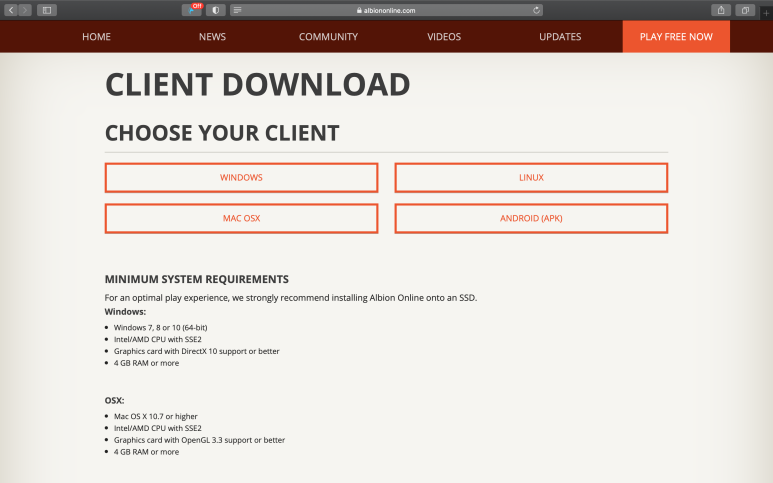The height and width of the screenshot is (483, 773).
Task: Open the UPDATES menu item
Action: [x=560, y=37]
